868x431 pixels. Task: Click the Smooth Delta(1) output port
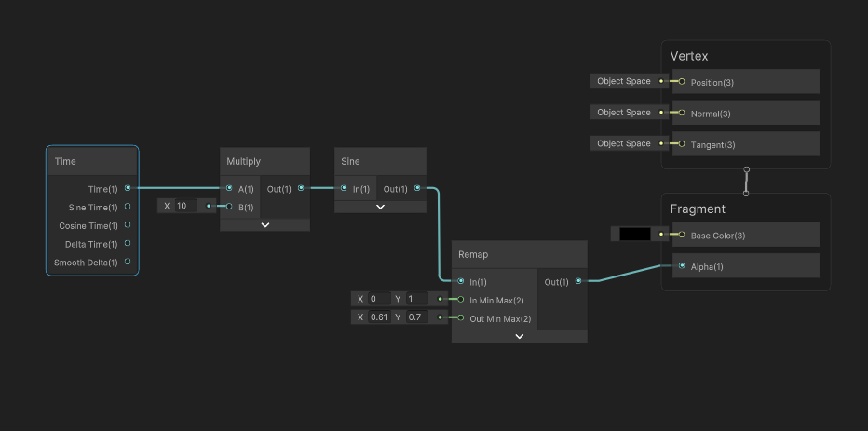tap(128, 262)
